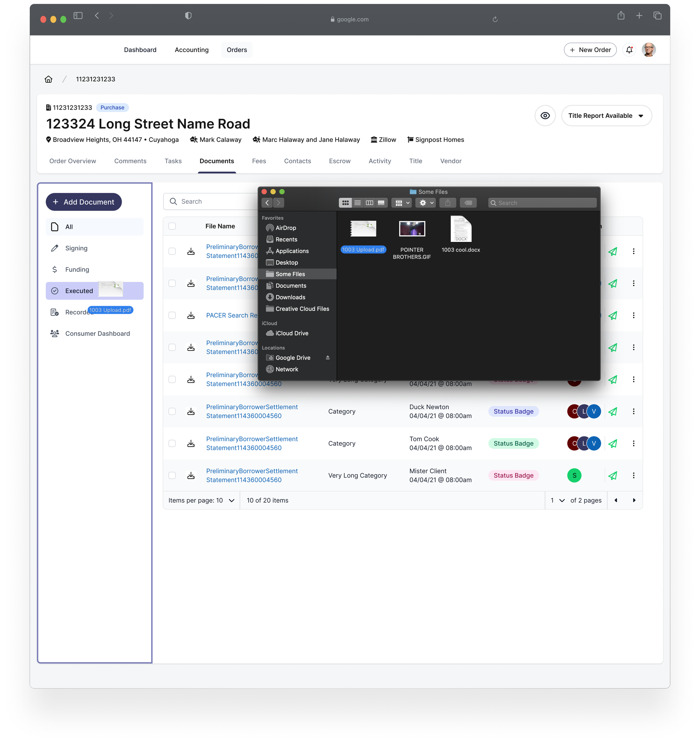Download the PACER Search file
Viewport: 700px width, 744px height.
[191, 316]
